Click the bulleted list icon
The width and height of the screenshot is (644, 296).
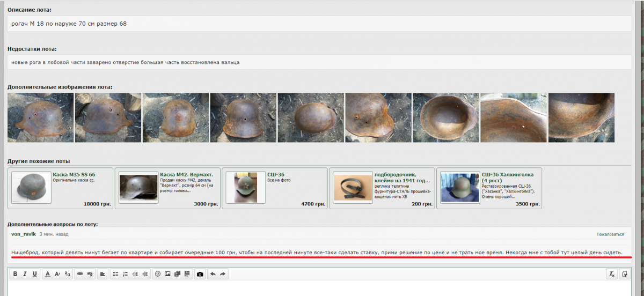115,274
